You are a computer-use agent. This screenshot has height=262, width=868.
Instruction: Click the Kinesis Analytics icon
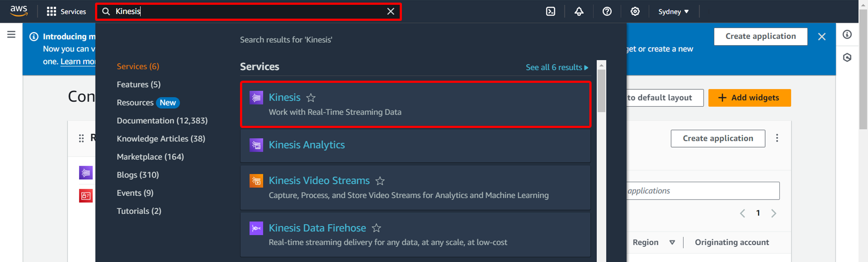[256, 145]
